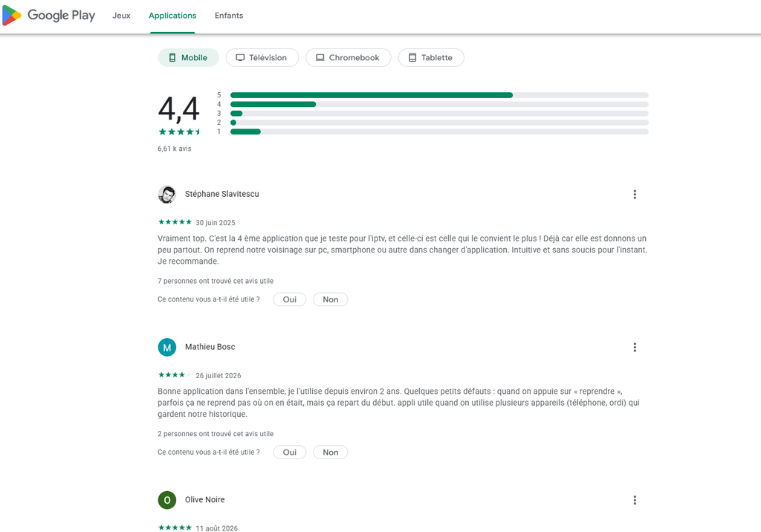
Task: Open options menu for Olive Noire's review
Action: tap(635, 501)
